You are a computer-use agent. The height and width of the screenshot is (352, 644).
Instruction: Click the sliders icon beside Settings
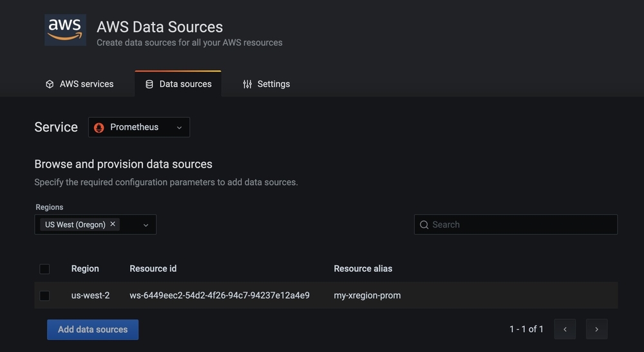247,84
